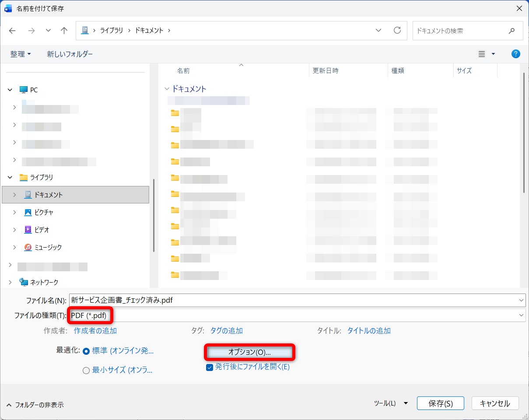Open the 整理 menu
This screenshot has height=420, width=529.
[x=21, y=54]
